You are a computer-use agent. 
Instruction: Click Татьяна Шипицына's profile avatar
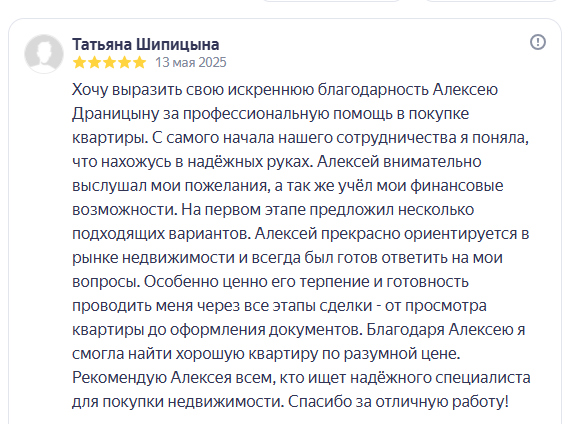pyautogui.click(x=44, y=54)
